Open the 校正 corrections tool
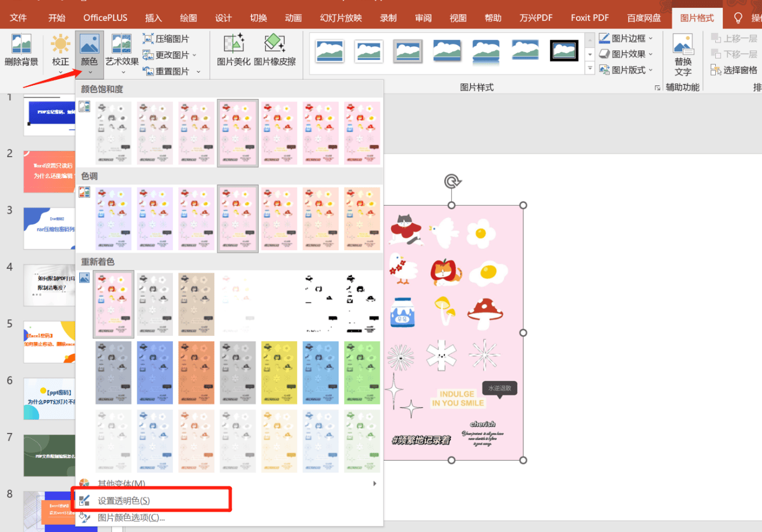The width and height of the screenshot is (762, 532). coord(60,45)
